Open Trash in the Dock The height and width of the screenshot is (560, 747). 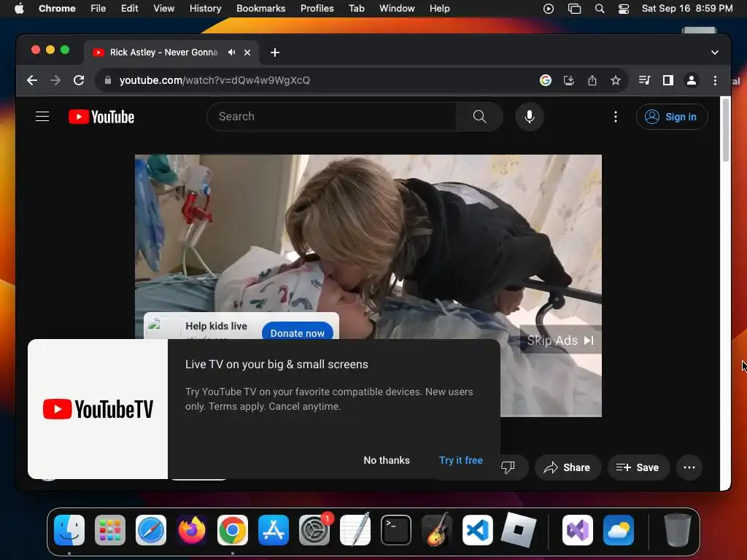point(678,530)
